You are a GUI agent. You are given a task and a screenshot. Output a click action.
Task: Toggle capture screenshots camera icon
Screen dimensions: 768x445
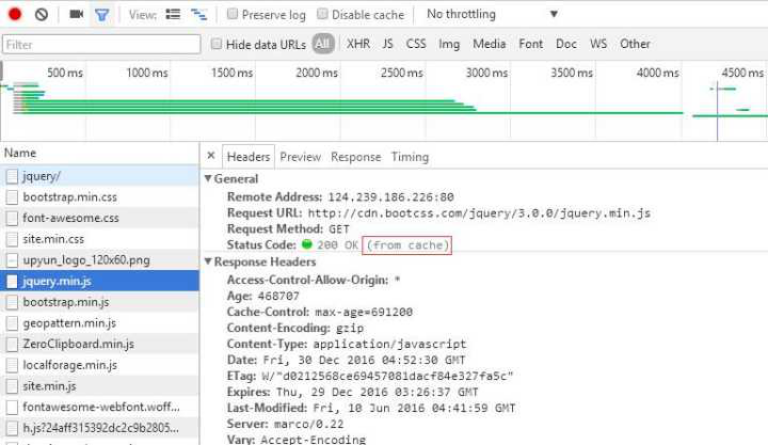[x=76, y=14]
